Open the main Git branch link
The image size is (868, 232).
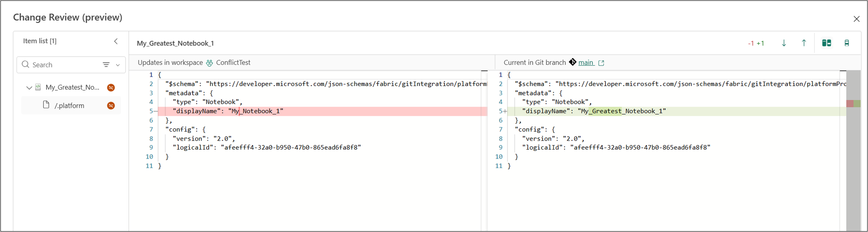coord(586,63)
